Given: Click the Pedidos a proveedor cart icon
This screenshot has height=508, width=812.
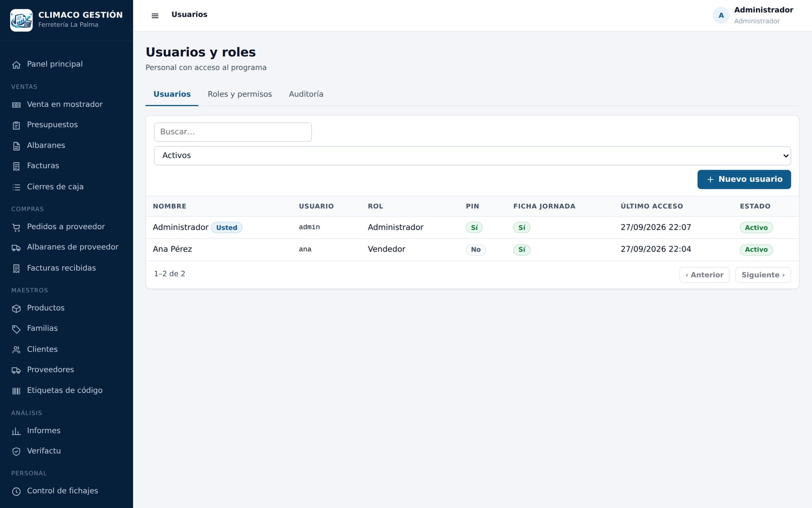Looking at the screenshot, I should click(x=16, y=227).
